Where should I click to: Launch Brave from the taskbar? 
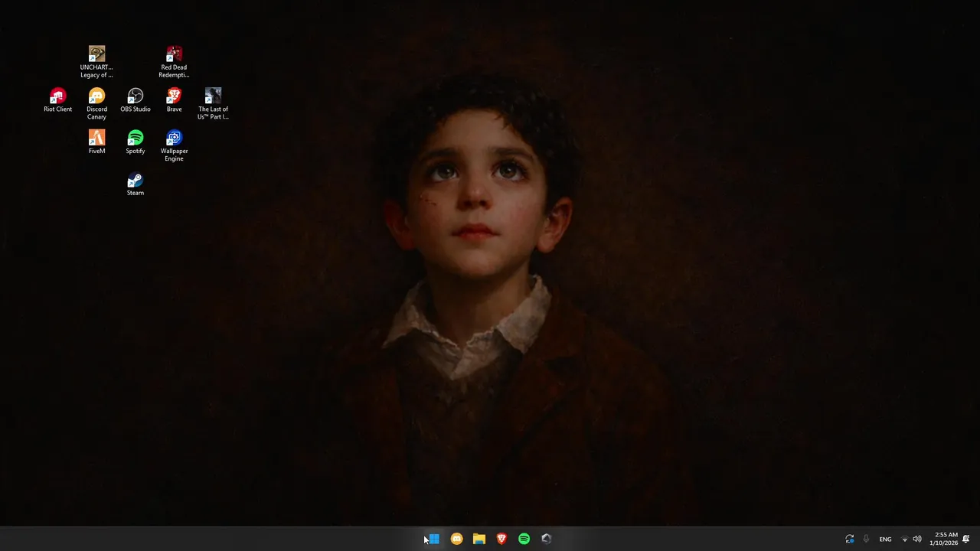click(501, 539)
